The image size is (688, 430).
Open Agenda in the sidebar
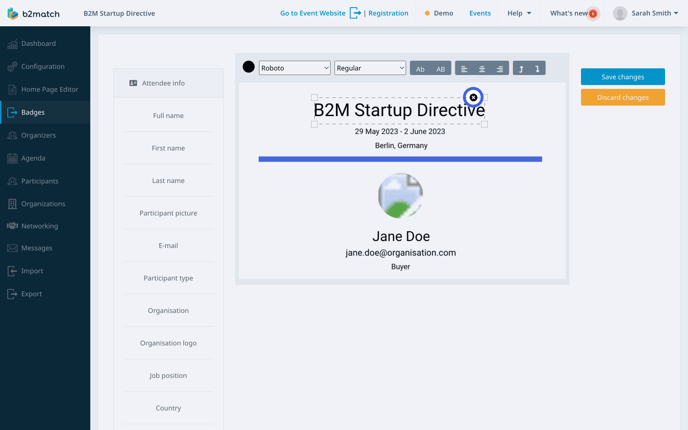[x=33, y=158]
